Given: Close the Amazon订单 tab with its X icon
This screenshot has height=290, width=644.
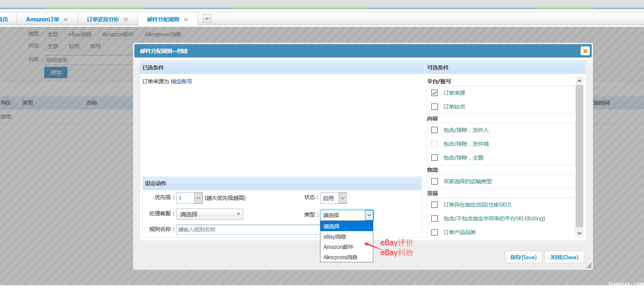Looking at the screenshot, I should click(66, 19).
